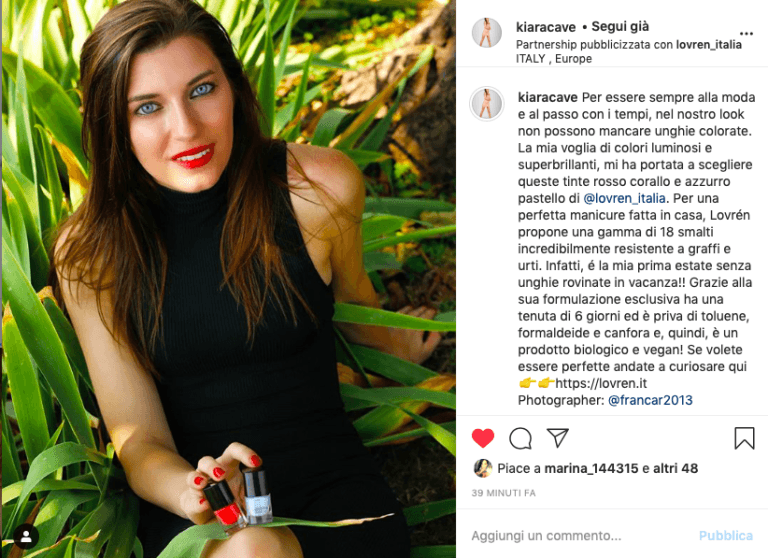Open photographer @francar2013 profile
Image resolution: width=768 pixels, height=558 pixels.
pyautogui.click(x=650, y=400)
